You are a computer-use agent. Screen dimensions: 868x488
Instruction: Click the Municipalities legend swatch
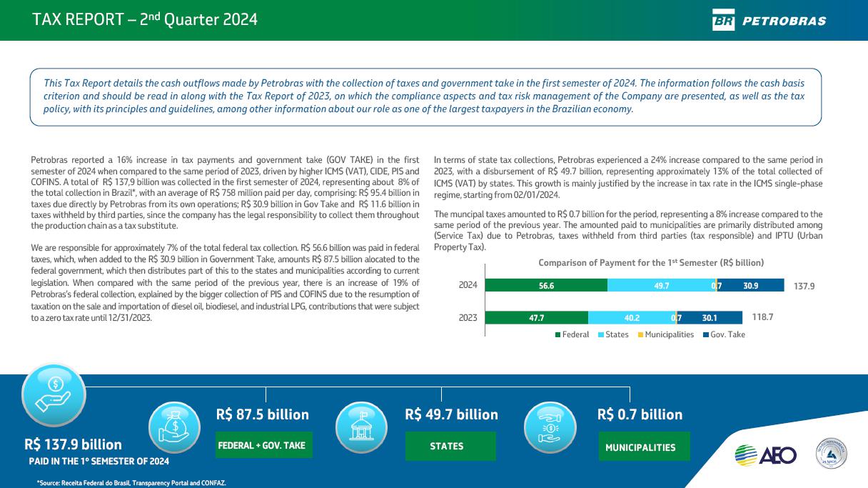point(640,334)
